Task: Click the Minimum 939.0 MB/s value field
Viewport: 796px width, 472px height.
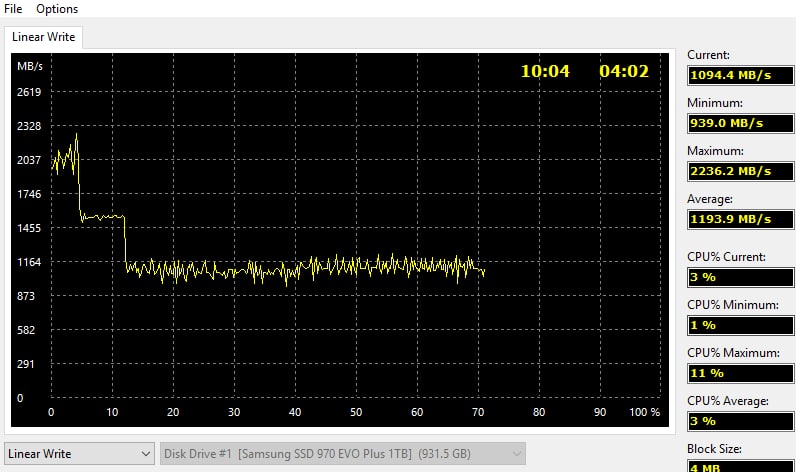Action: (x=740, y=123)
